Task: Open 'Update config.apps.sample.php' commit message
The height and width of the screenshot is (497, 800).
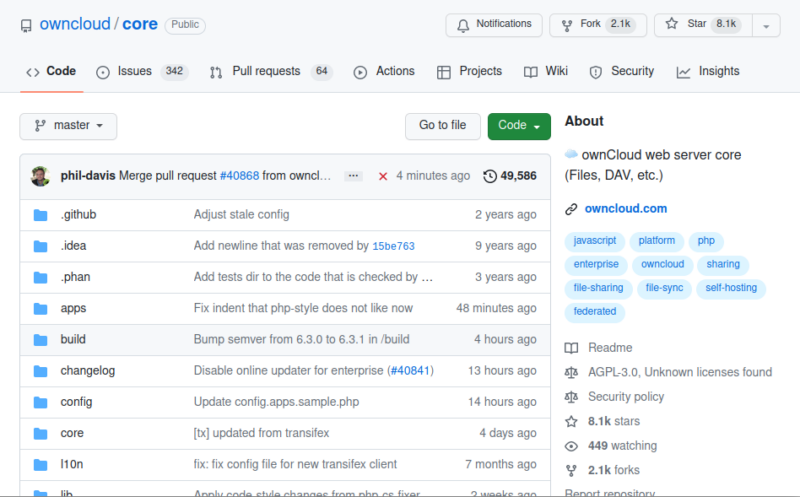Action: [277, 402]
